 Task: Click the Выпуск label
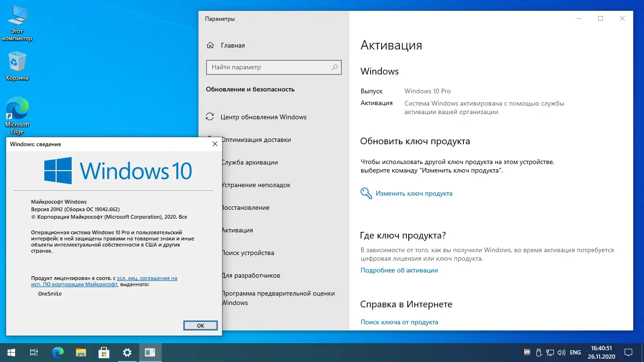pos(372,91)
